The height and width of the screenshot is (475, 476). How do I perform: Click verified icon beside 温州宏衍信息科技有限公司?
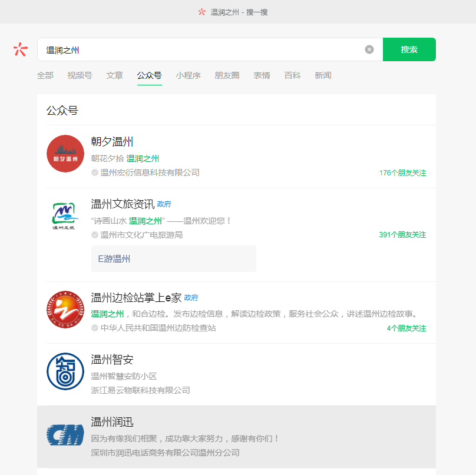coord(95,172)
